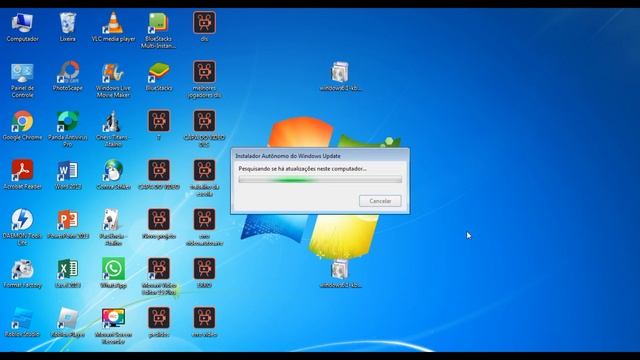Select the windows6.1-kb update file below the dialog
This screenshot has width=640, height=360.
click(x=340, y=273)
